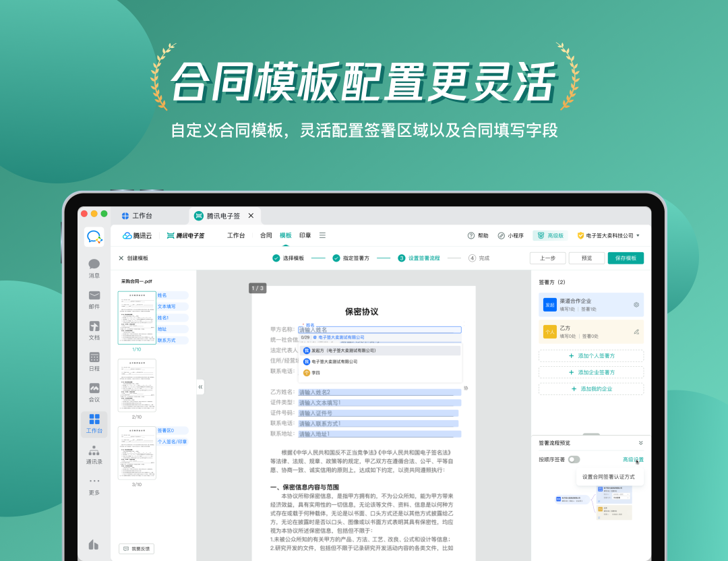Collapse the 签署流程预览 panel with double chevron
Screen dimensions: 728x561
pyautogui.click(x=641, y=442)
